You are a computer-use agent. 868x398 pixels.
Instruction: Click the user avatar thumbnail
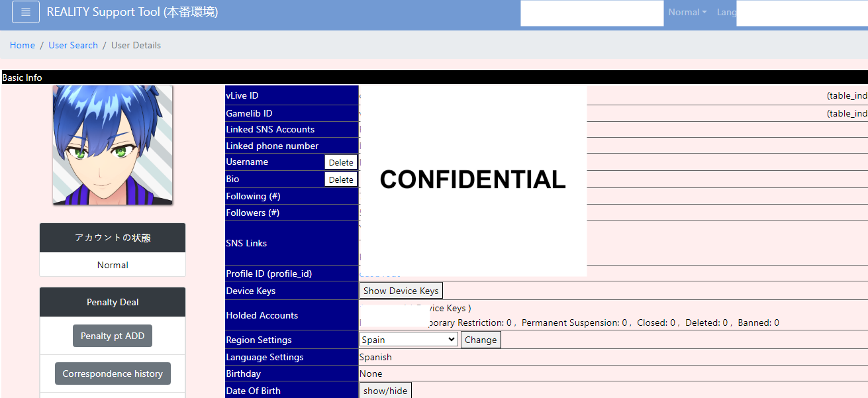[x=113, y=144]
